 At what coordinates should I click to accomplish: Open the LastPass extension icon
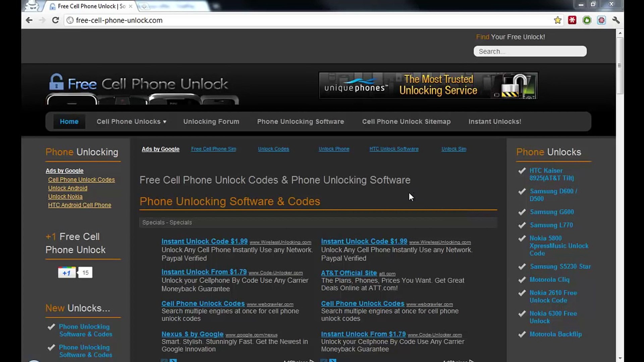tap(572, 20)
